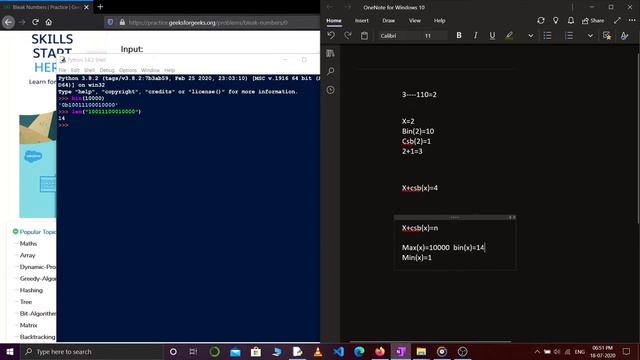Click the '3----110=2' note text

(x=419, y=95)
